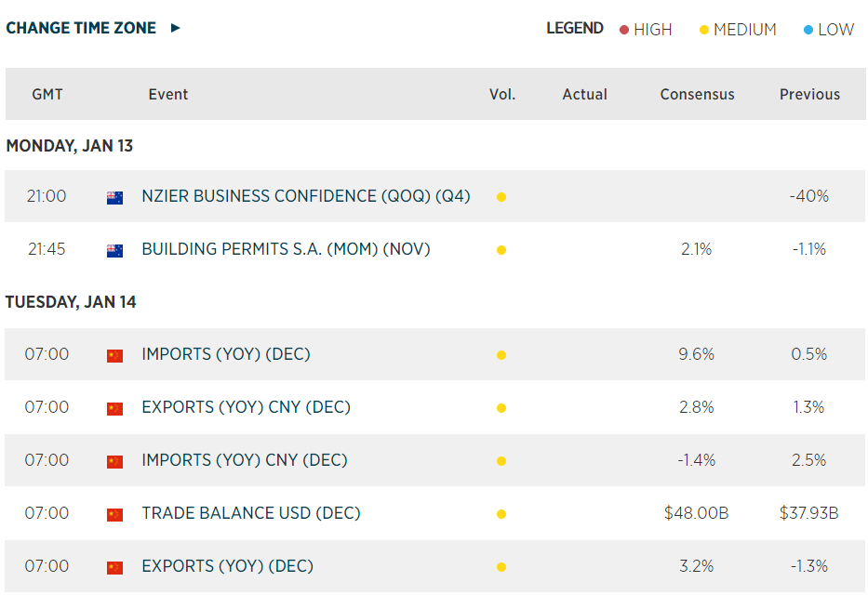
Task: Click medium volatility dot for NZIER Business Confidence
Action: pyautogui.click(x=501, y=197)
